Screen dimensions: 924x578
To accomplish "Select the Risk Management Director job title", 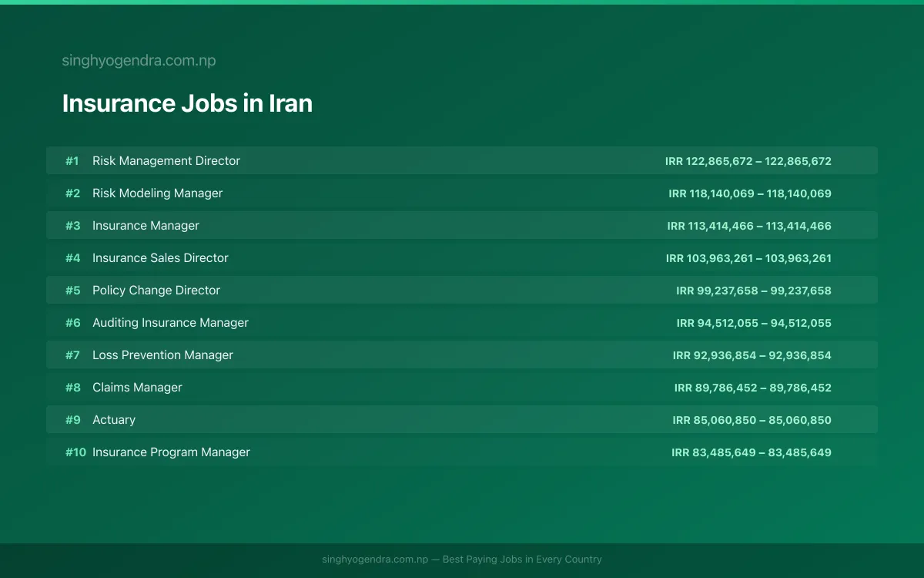I will point(166,161).
